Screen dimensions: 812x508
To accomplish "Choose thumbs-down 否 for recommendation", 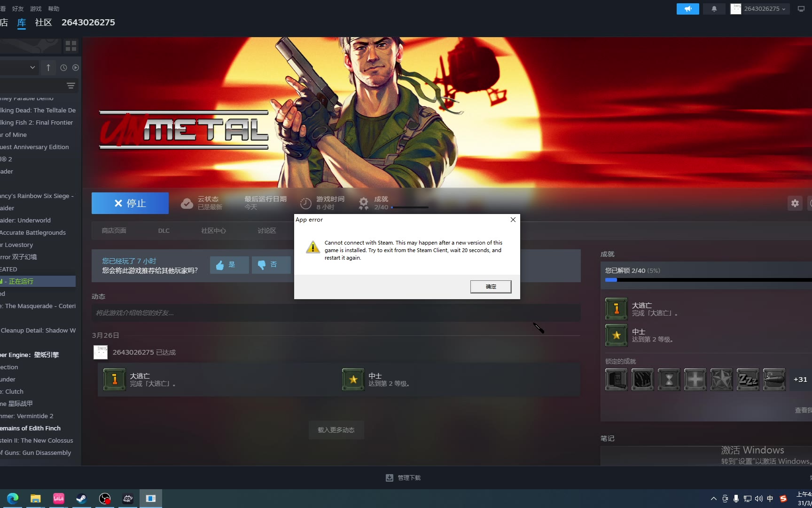I will (271, 265).
